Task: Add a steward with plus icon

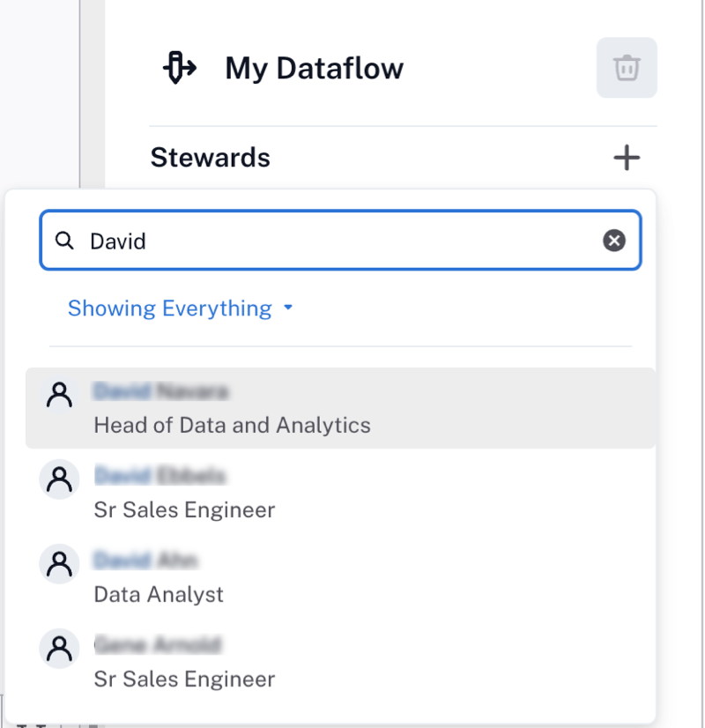Action: coord(626,158)
